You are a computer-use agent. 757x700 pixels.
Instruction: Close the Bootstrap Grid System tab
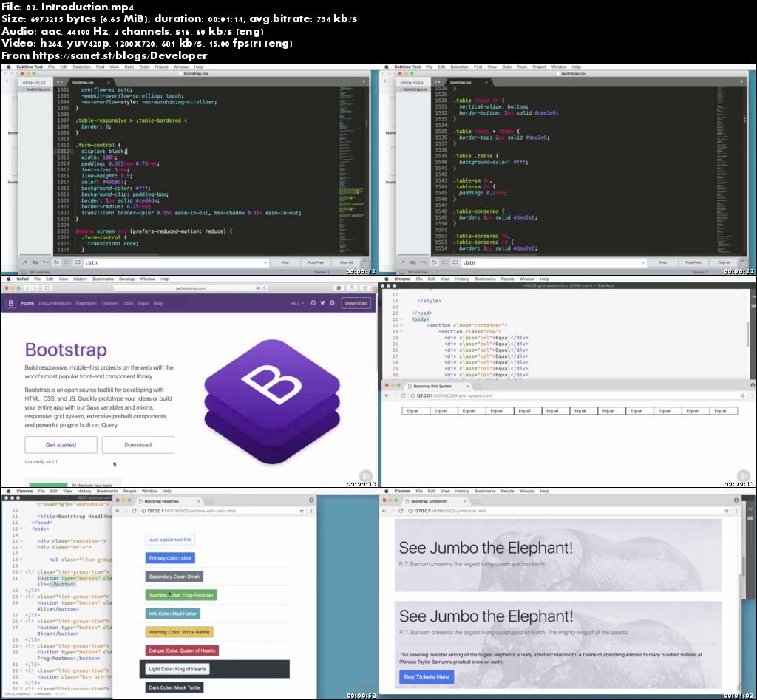[467, 386]
